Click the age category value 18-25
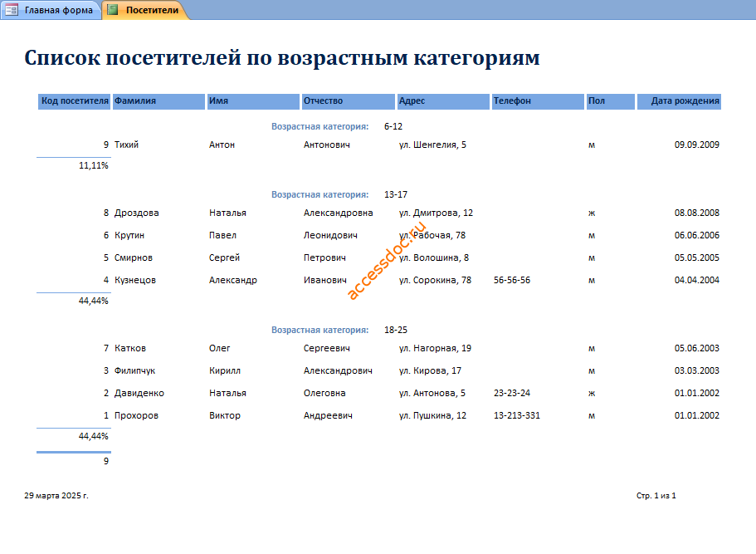This screenshot has width=756, height=554. [x=396, y=330]
